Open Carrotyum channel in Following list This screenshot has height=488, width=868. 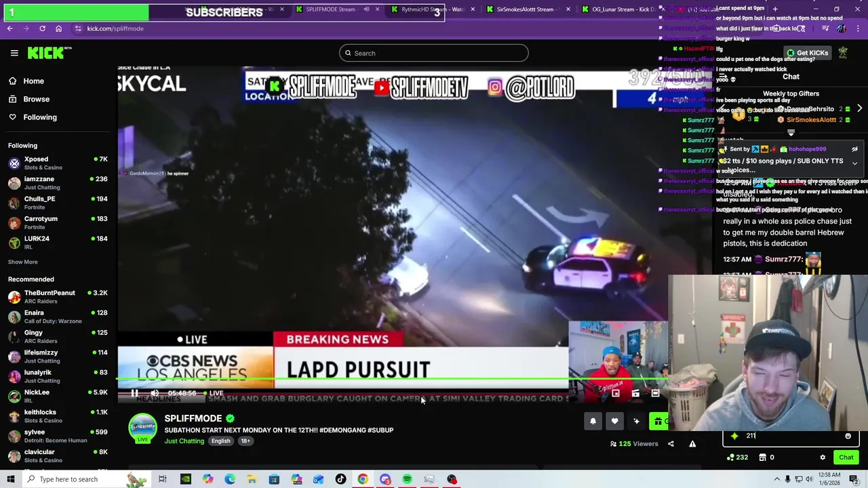pos(58,222)
